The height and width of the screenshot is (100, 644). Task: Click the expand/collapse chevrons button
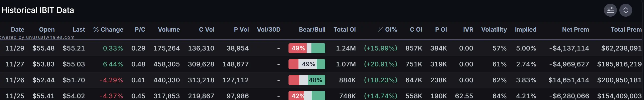(x=626, y=10)
